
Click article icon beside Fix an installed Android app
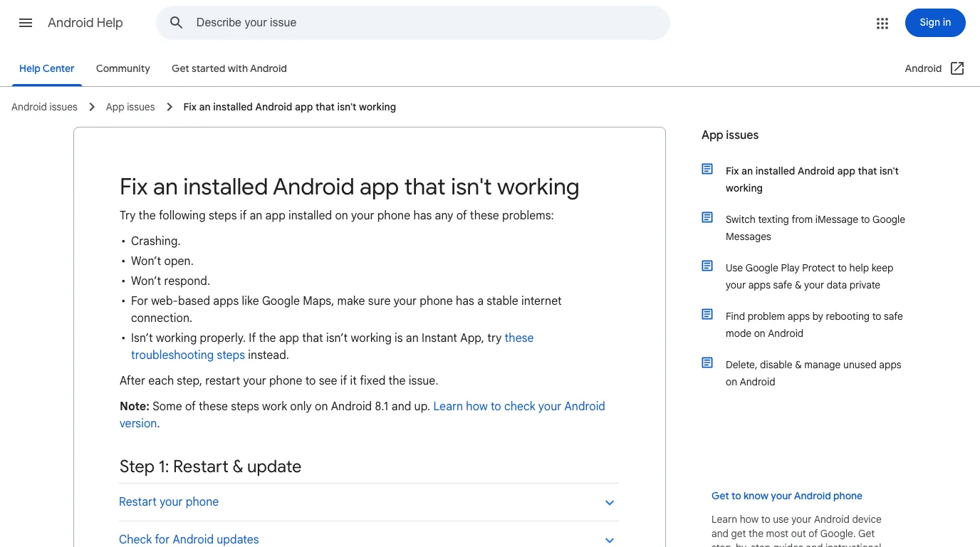click(707, 169)
